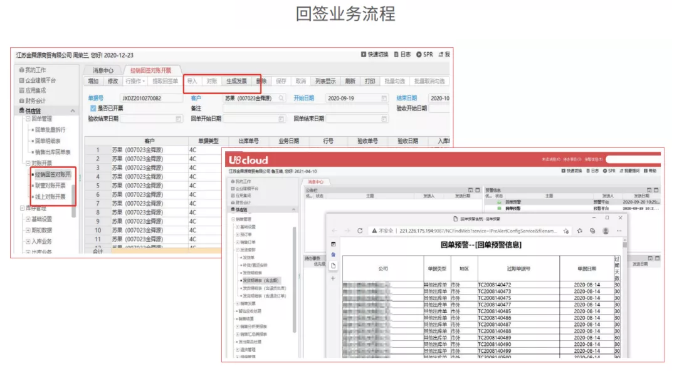
Task: Collapse the 供应链 section in left window
Action: click(73, 111)
